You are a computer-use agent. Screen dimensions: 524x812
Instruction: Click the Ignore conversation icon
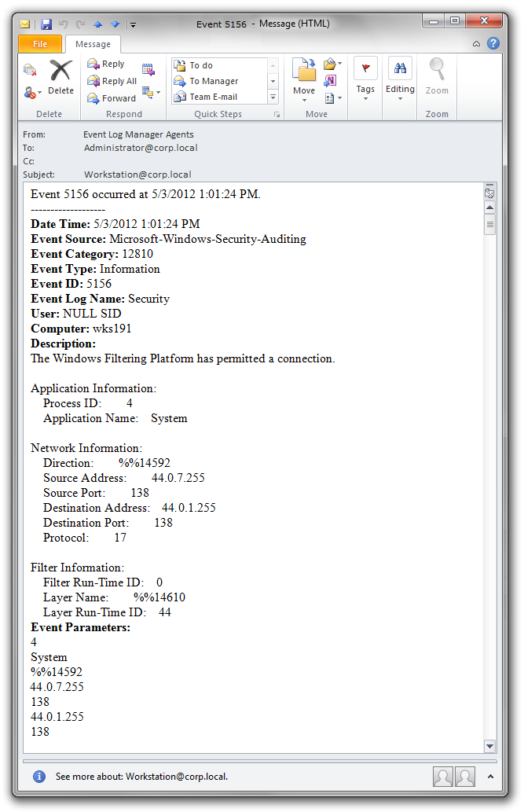[30, 70]
